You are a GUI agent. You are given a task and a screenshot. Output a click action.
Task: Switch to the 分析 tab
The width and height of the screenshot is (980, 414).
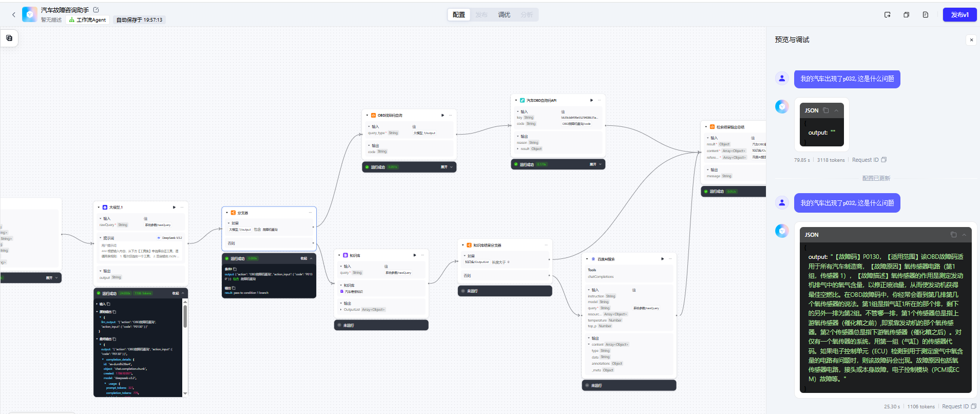click(x=527, y=15)
